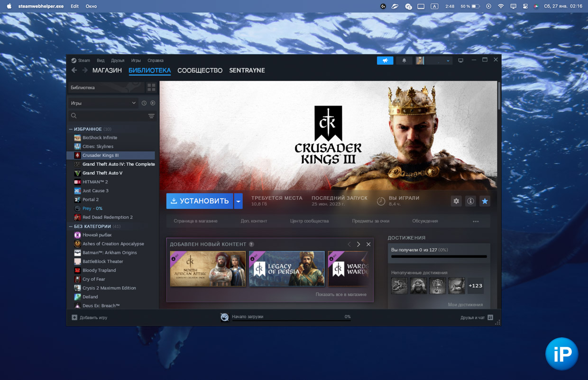The height and width of the screenshot is (380, 588).
Task: Show game information icon
Action: (470, 201)
